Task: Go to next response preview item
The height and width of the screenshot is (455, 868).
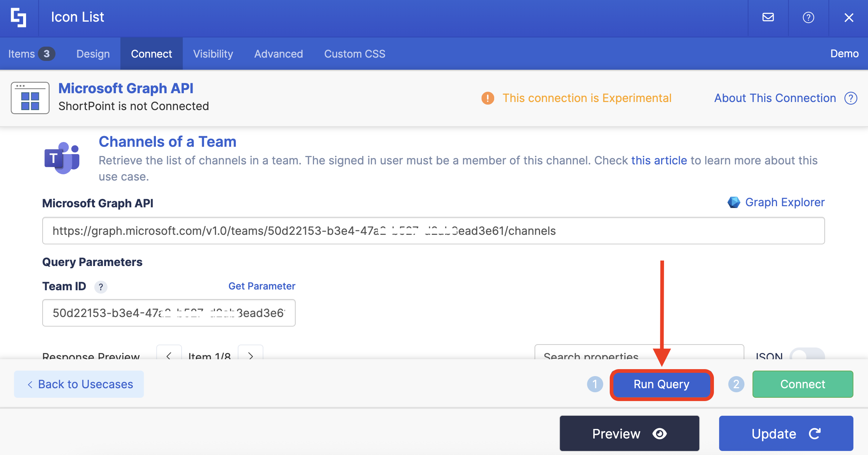Action: [x=251, y=354]
